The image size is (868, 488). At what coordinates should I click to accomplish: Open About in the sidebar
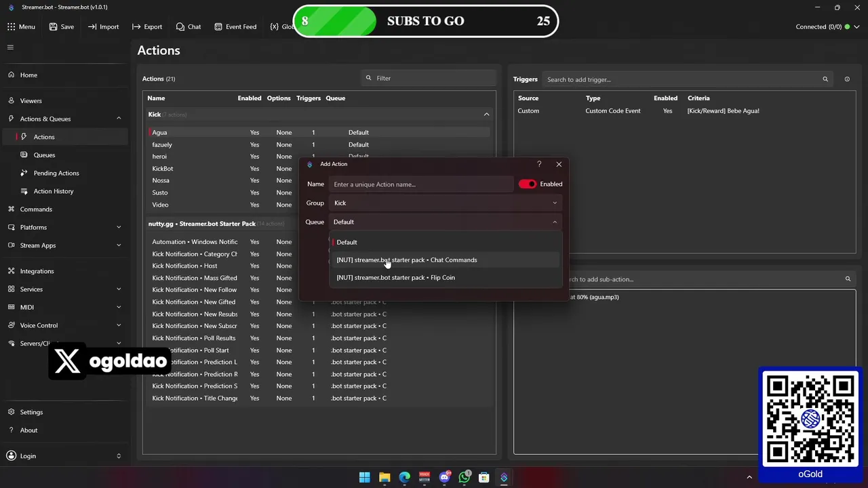click(x=64, y=430)
